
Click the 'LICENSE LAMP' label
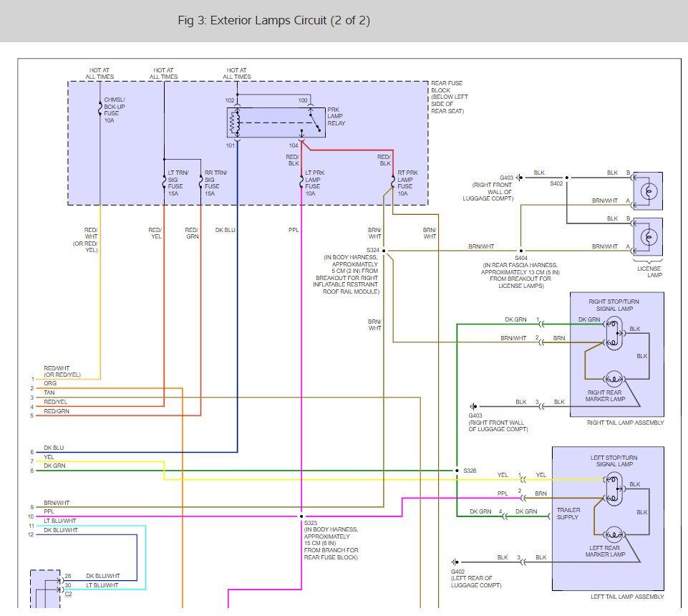tap(649, 271)
